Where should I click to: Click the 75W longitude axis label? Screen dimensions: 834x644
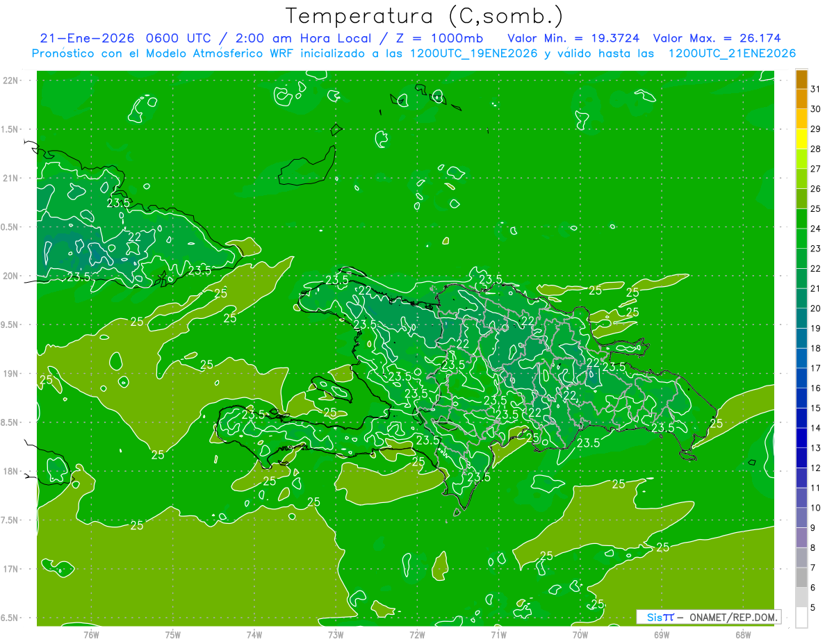(x=173, y=634)
